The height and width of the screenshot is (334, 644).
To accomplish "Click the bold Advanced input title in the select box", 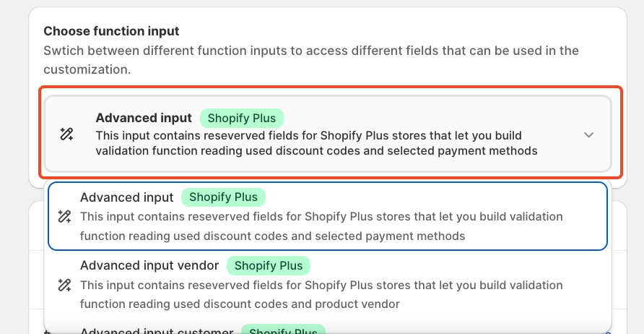I will point(144,118).
